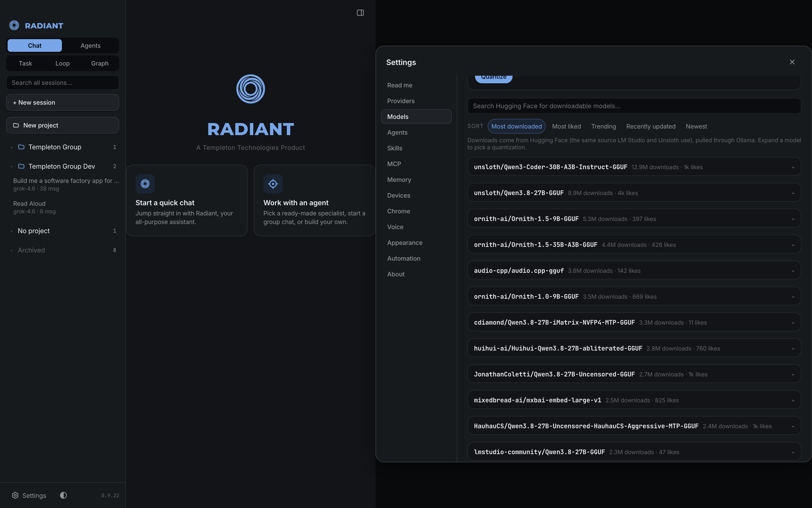Image resolution: width=812 pixels, height=508 pixels.
Task: Close the Settings dialog
Action: tap(792, 62)
